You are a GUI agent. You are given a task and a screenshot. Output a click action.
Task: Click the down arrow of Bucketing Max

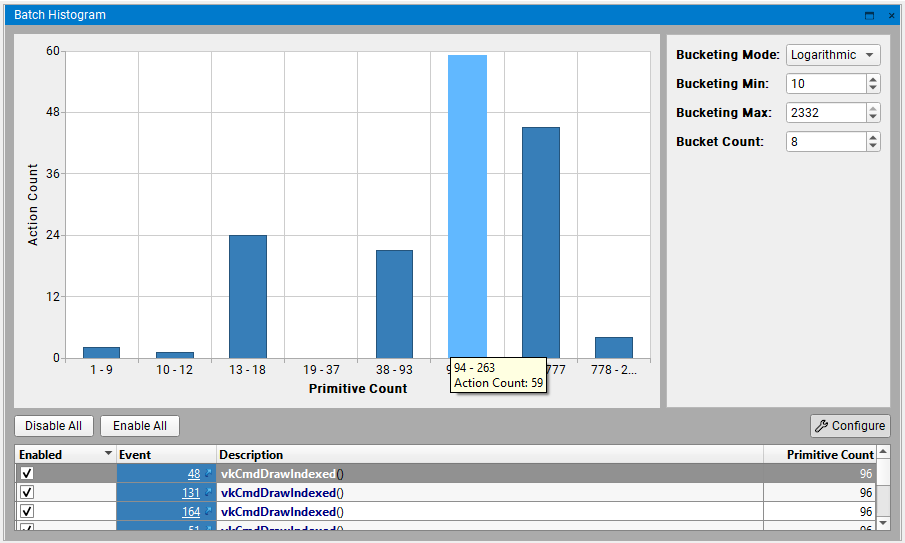pyautogui.click(x=873, y=118)
